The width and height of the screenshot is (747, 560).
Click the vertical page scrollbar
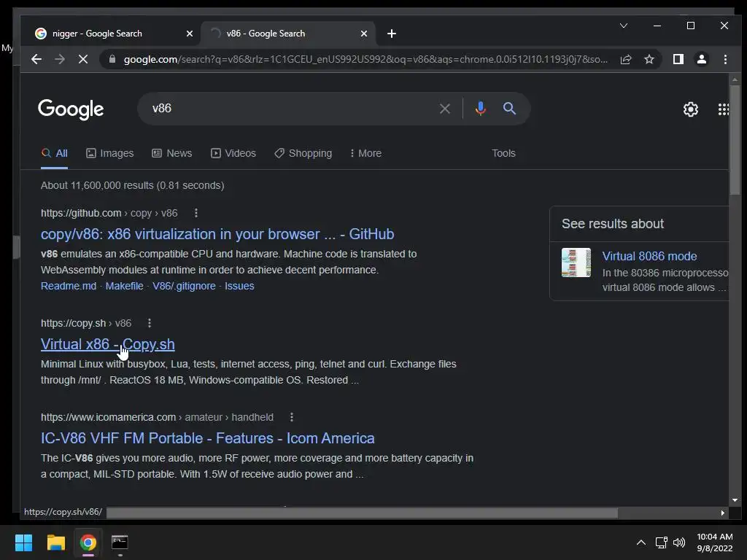pyautogui.click(x=735, y=141)
